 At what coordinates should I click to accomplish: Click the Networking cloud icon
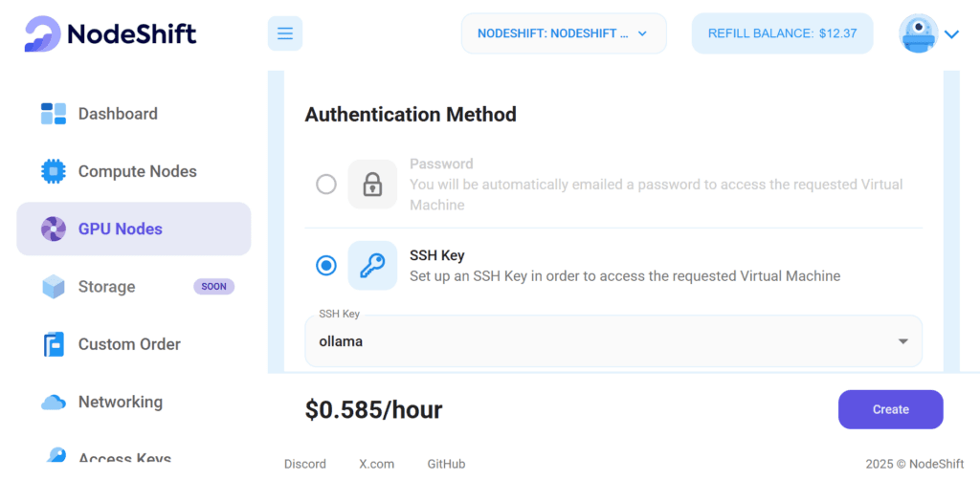tap(54, 403)
